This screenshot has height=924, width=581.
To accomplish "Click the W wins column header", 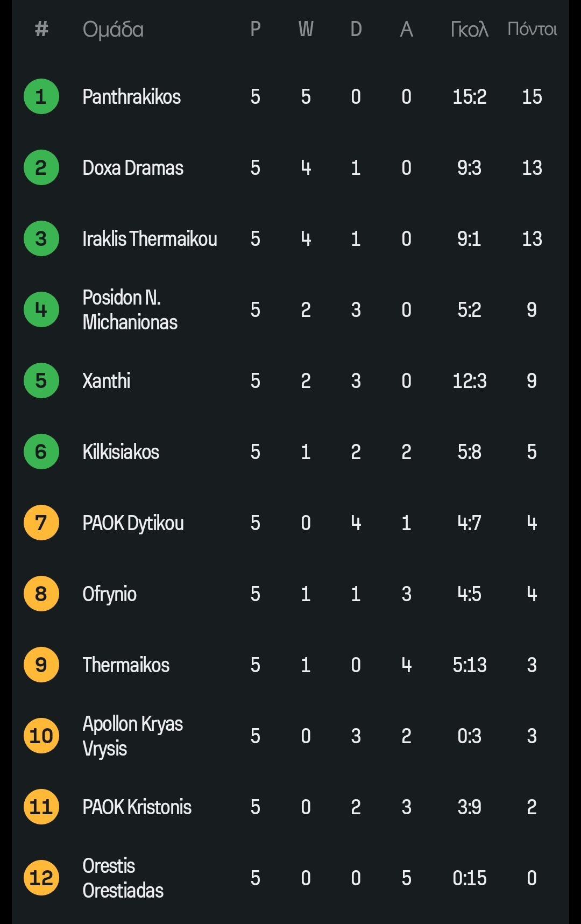I will click(306, 29).
